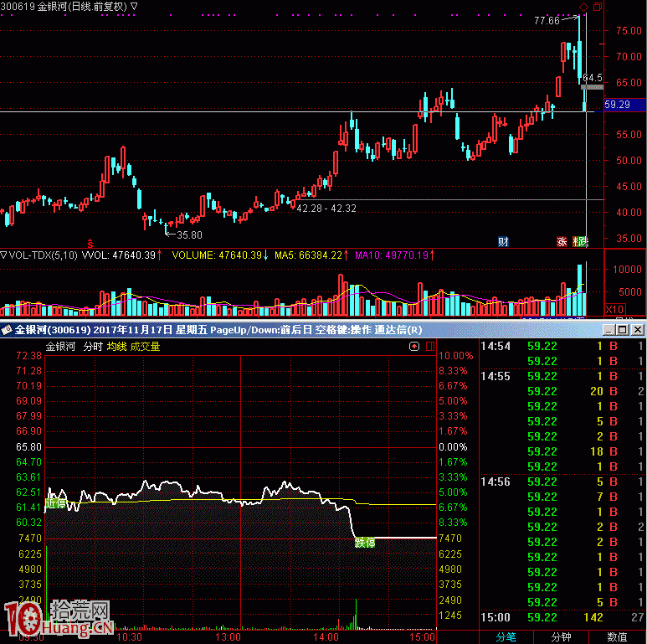Select the 成交量 label in the intraday header

[x=145, y=347]
